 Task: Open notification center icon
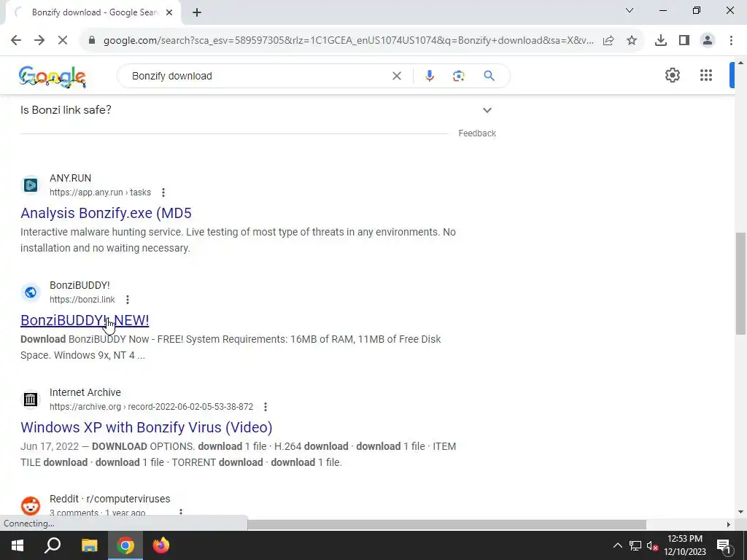pyautogui.click(x=724, y=545)
